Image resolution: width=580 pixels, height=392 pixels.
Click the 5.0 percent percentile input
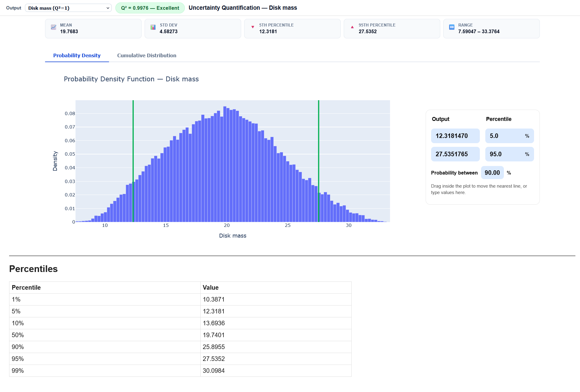pos(506,136)
